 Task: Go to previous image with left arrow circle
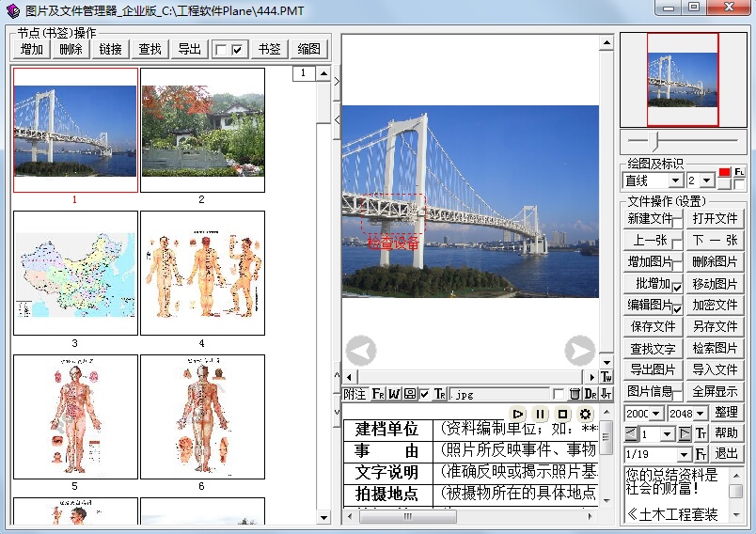[361, 352]
